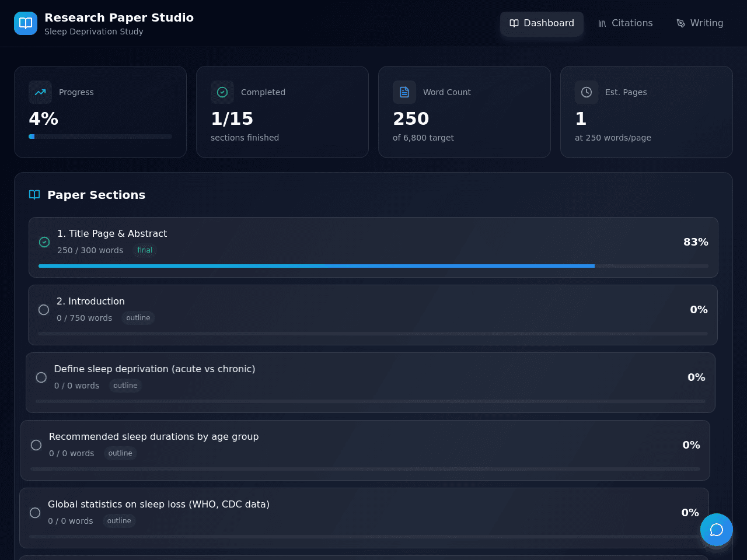The image size is (747, 560).
Task: Click the '0 / 750 words' count
Action: pyautogui.click(x=85, y=318)
